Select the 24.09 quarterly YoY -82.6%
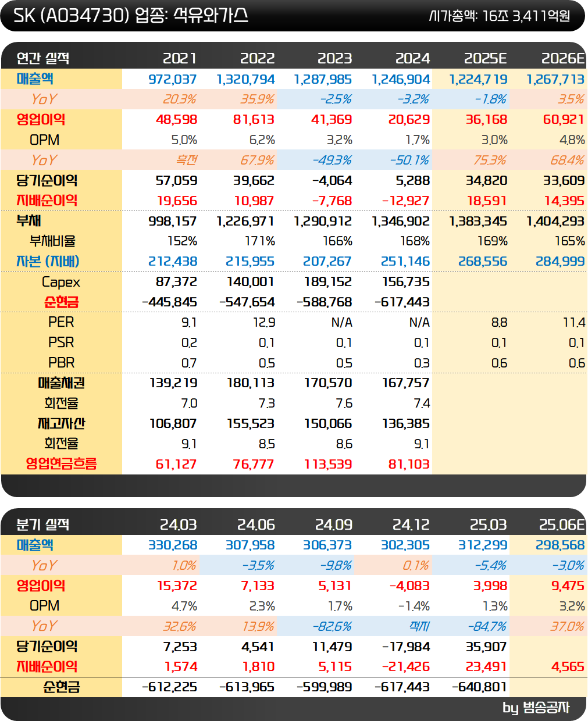This screenshot has height=721, width=588. click(332, 626)
